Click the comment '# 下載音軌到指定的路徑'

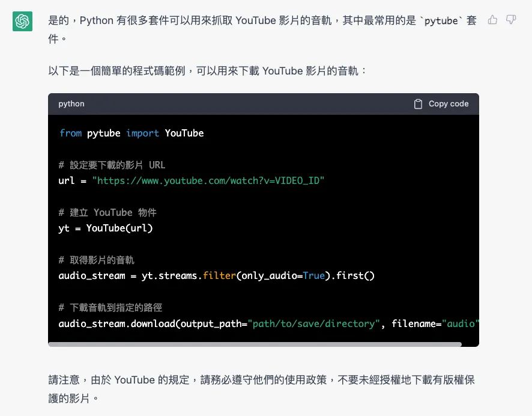click(110, 308)
